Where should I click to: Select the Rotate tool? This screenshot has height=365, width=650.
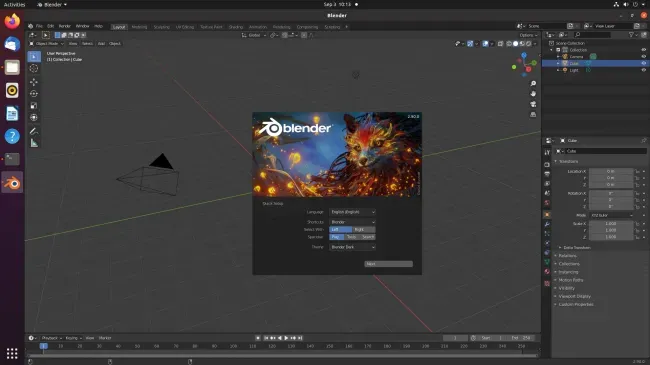tap(34, 94)
